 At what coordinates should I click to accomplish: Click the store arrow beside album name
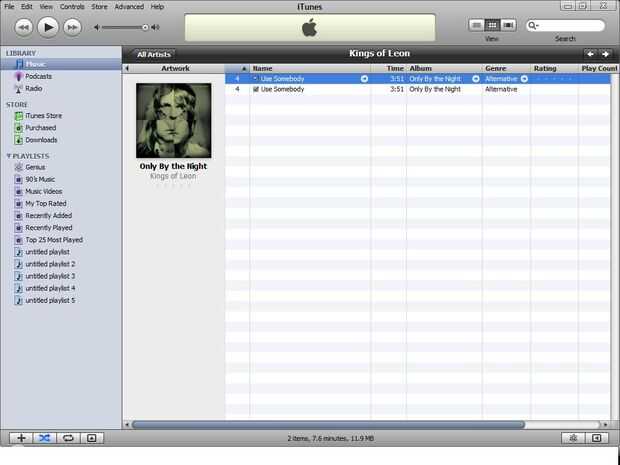click(x=476, y=79)
